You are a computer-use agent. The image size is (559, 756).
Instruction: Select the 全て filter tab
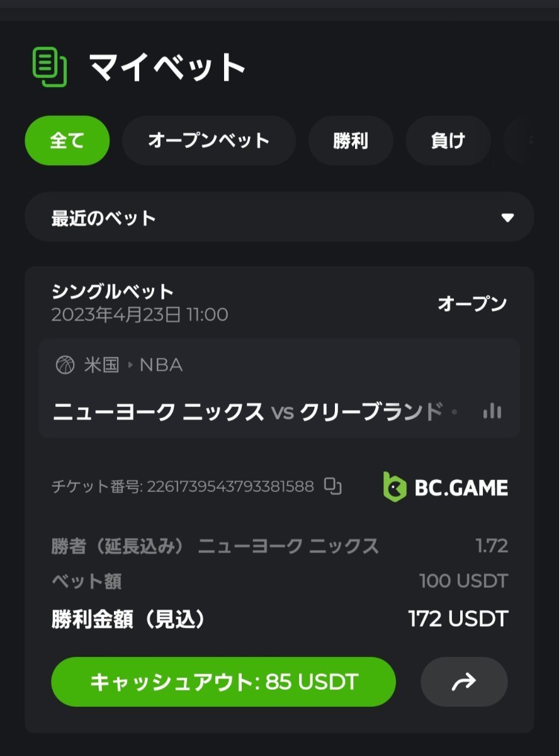click(67, 140)
